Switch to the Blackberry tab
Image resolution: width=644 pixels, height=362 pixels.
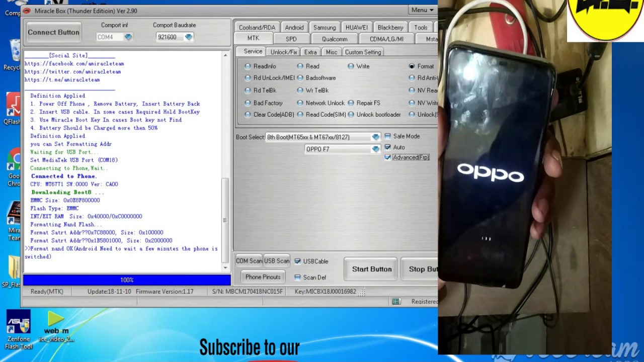(390, 27)
